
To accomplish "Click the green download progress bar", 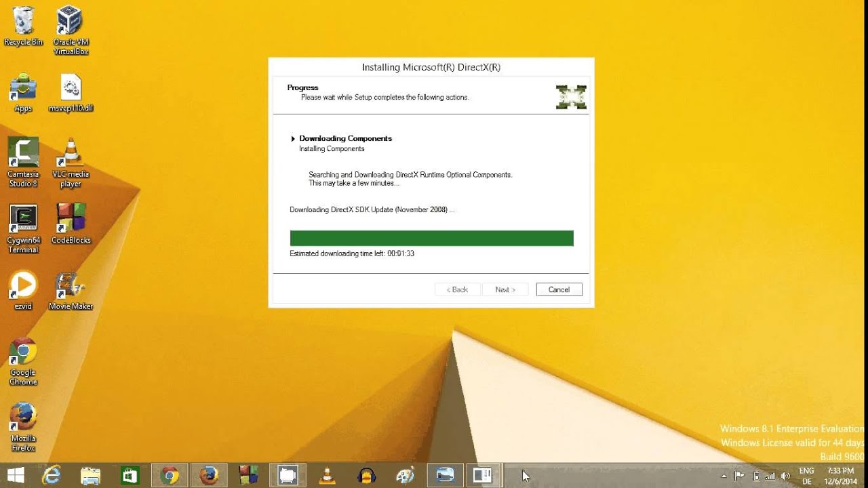I will 431,238.
